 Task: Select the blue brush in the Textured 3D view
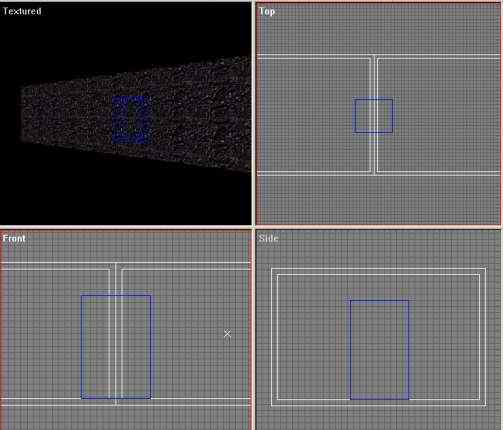click(132, 120)
